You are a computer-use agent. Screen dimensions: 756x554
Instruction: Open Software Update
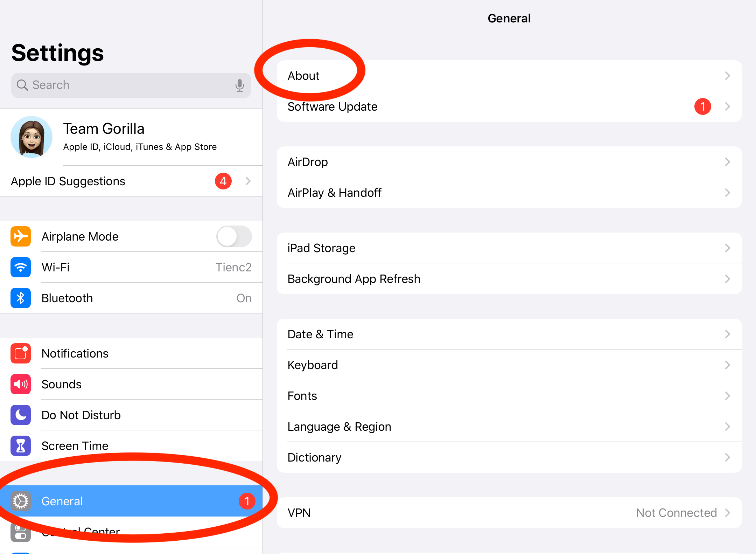click(x=509, y=106)
